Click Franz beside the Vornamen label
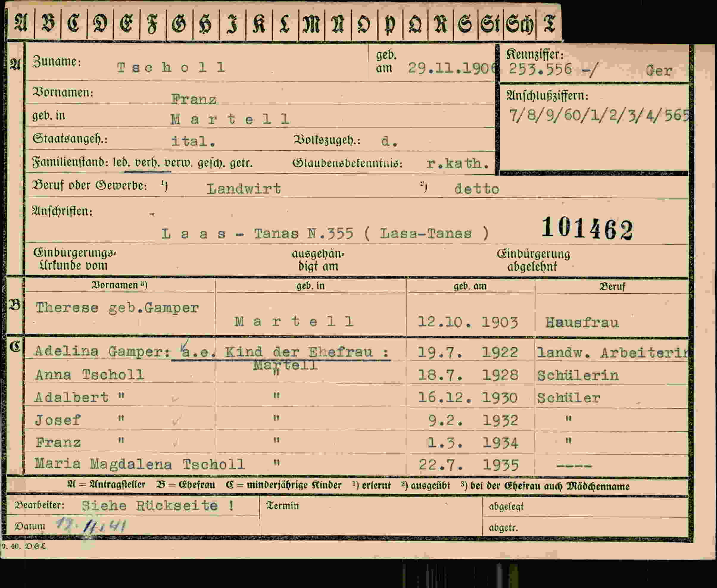The width and height of the screenshot is (717, 588). 194,99
